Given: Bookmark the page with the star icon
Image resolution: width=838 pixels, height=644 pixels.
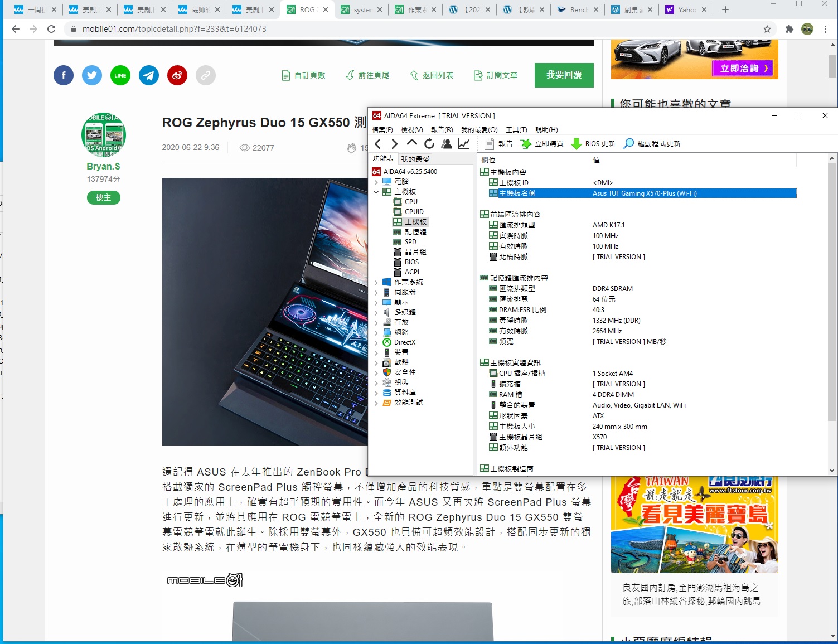Looking at the screenshot, I should click(x=767, y=29).
